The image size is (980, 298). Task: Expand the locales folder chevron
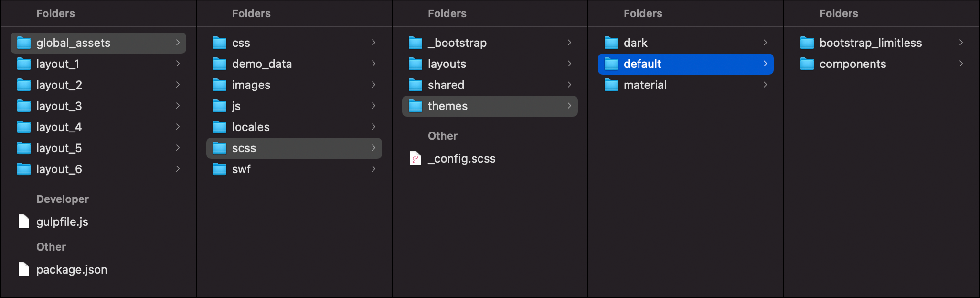373,127
